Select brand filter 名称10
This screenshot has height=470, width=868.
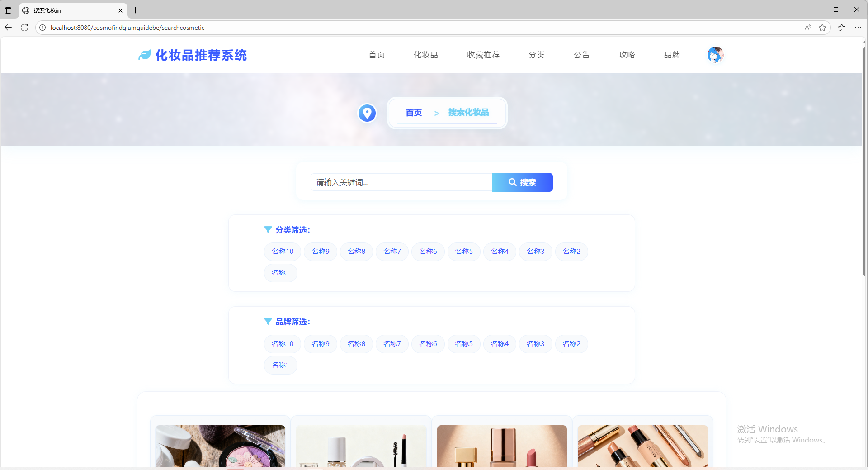(x=283, y=344)
